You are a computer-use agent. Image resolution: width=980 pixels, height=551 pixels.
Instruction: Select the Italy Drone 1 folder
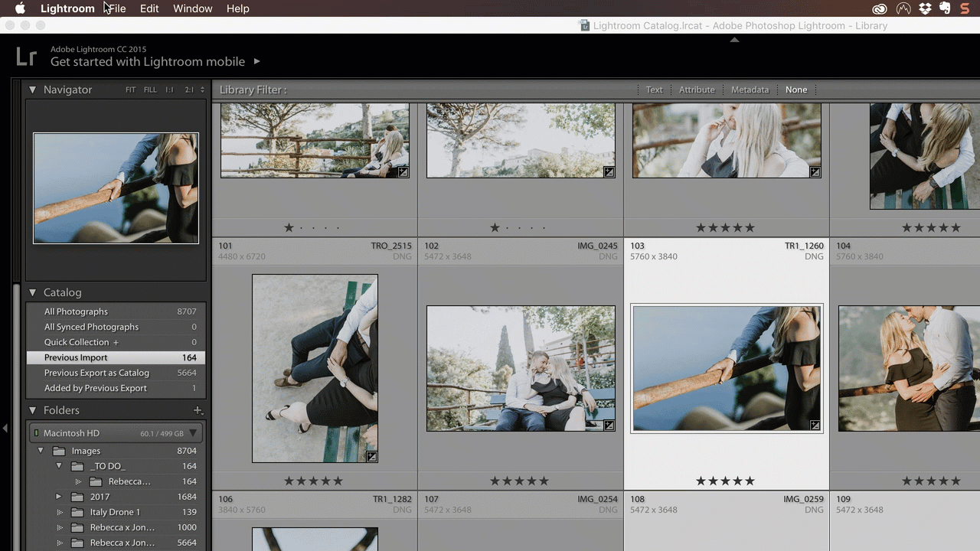click(116, 512)
